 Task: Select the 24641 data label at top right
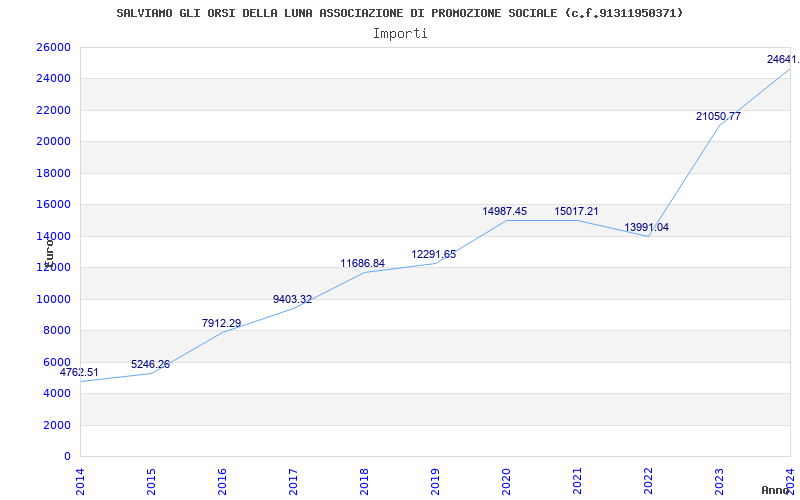(783, 59)
